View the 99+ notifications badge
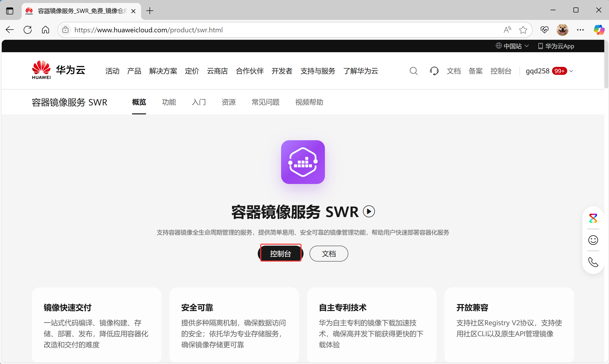The image size is (609, 364). 559,71
